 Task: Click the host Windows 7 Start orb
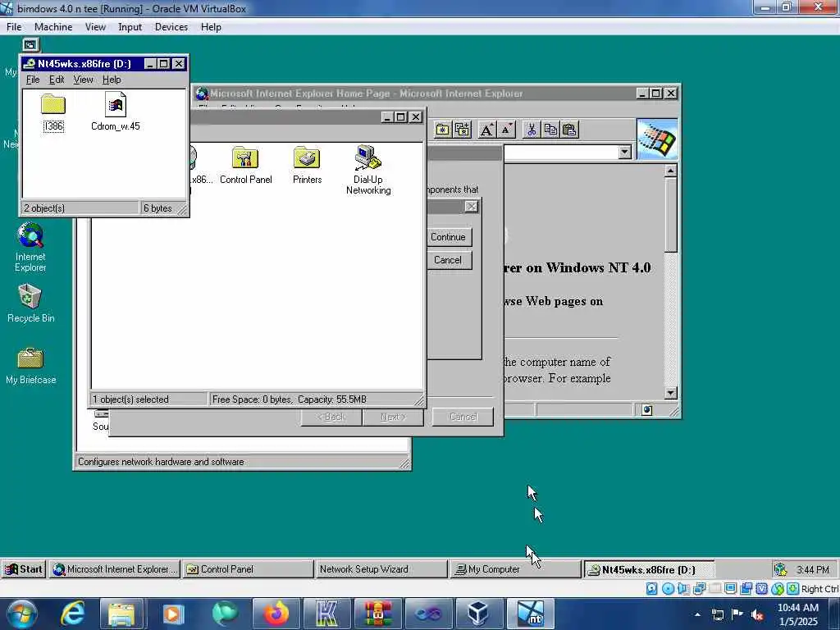[x=21, y=614]
